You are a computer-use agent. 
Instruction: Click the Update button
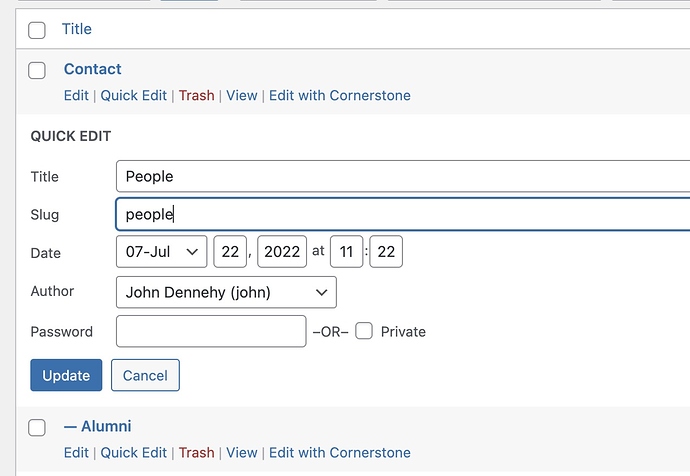pos(66,375)
